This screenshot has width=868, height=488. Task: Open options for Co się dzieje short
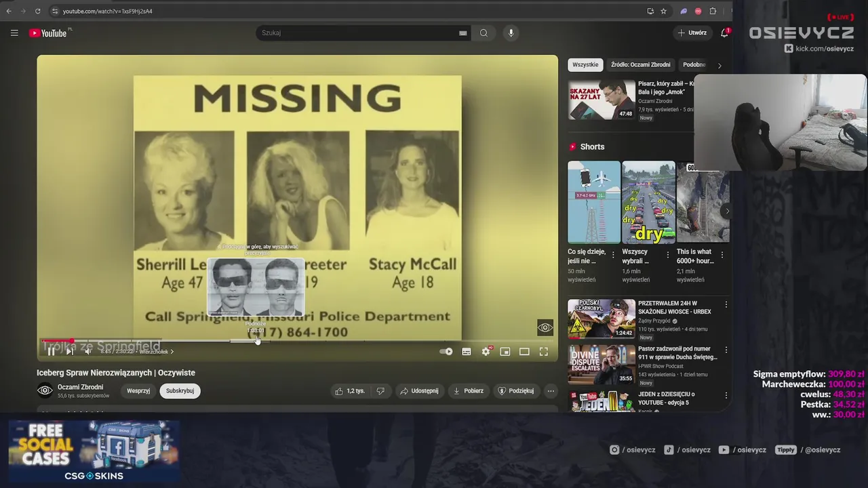coord(613,255)
